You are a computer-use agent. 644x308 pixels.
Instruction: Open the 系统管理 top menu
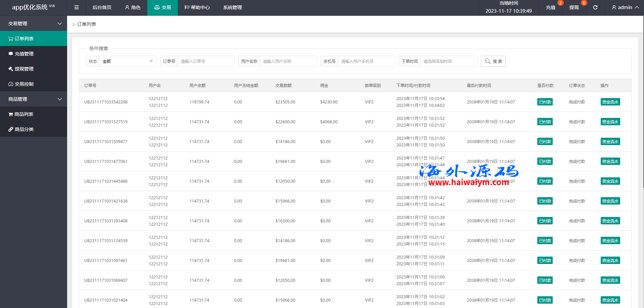click(232, 7)
